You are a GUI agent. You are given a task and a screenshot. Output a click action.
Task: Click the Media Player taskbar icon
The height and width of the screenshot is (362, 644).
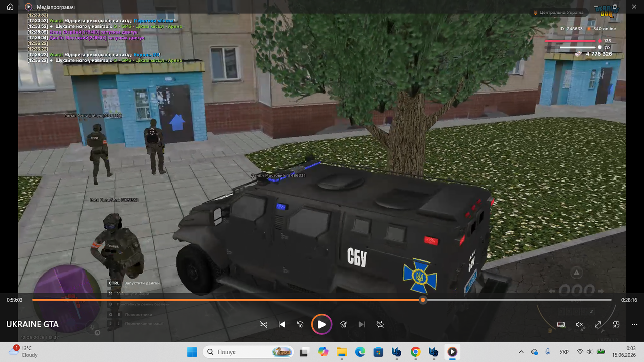[452, 352]
